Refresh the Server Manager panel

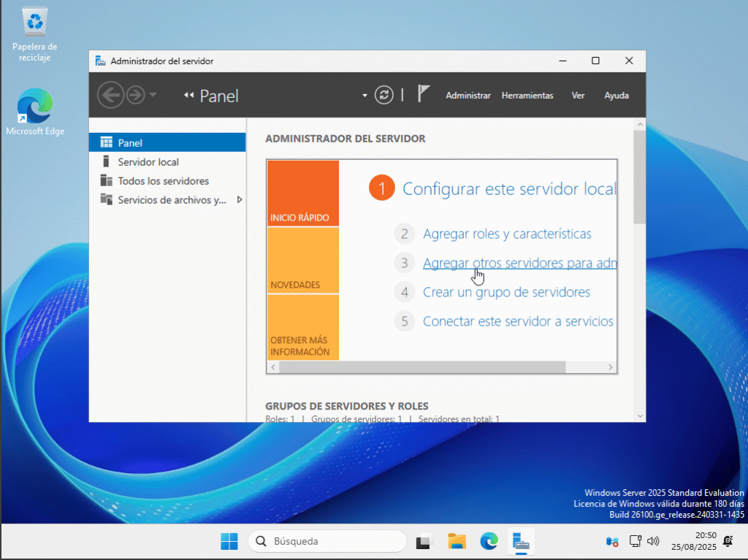coord(383,95)
